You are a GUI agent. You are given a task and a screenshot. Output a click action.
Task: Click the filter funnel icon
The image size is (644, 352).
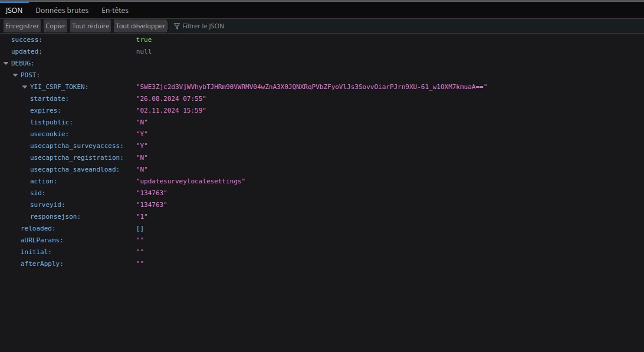click(176, 26)
